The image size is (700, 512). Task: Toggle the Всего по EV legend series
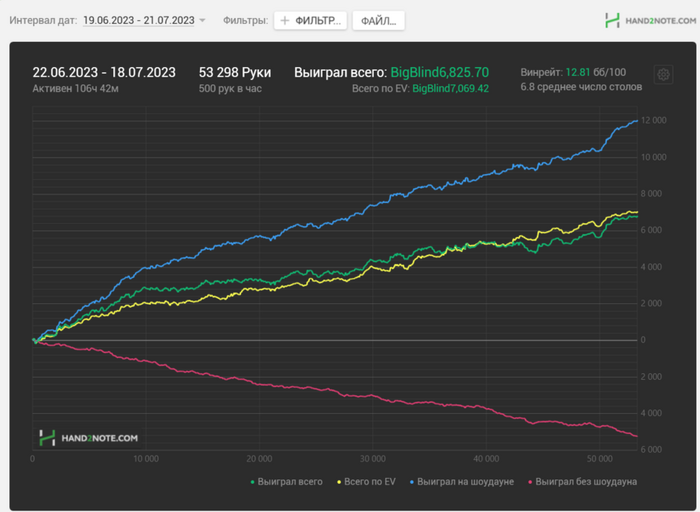(x=366, y=482)
